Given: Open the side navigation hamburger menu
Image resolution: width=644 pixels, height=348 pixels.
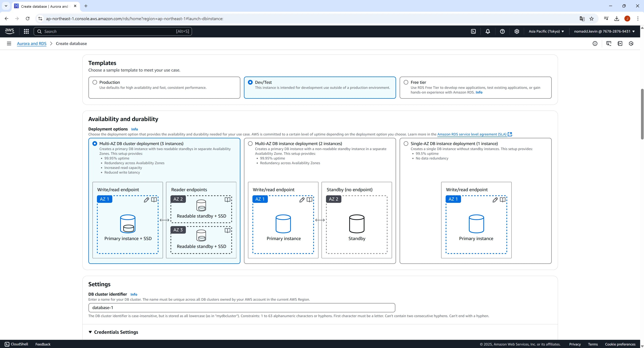Looking at the screenshot, I should point(9,43).
